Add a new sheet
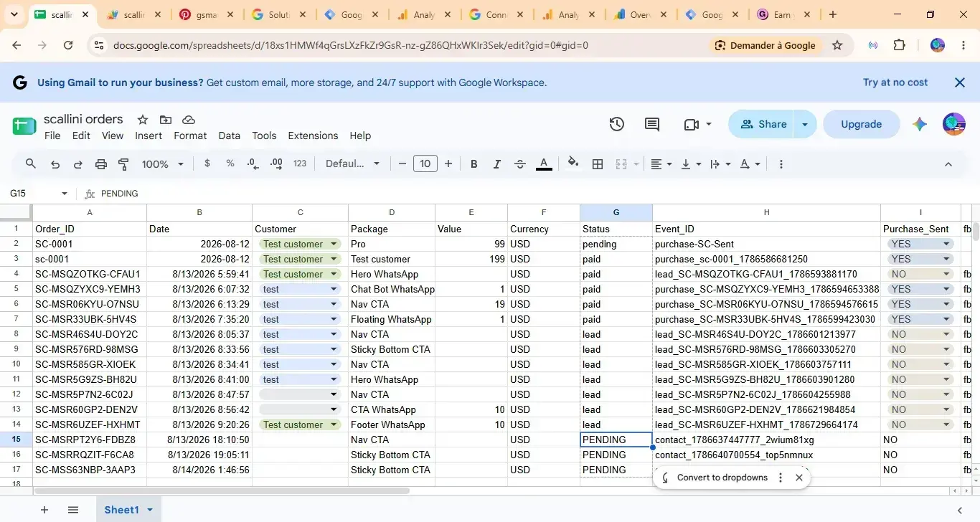This screenshot has width=980, height=522. click(x=44, y=510)
